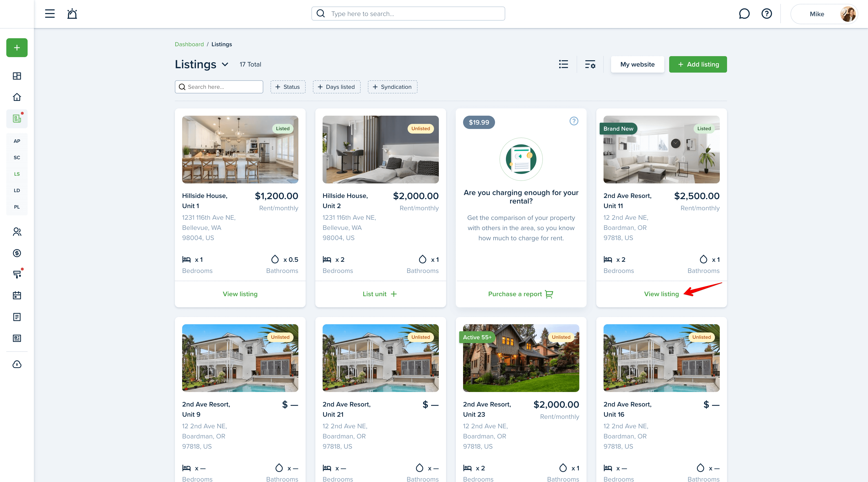The height and width of the screenshot is (482, 868).
Task: Open the accounting dollar icon in sidebar
Action: coord(17,253)
